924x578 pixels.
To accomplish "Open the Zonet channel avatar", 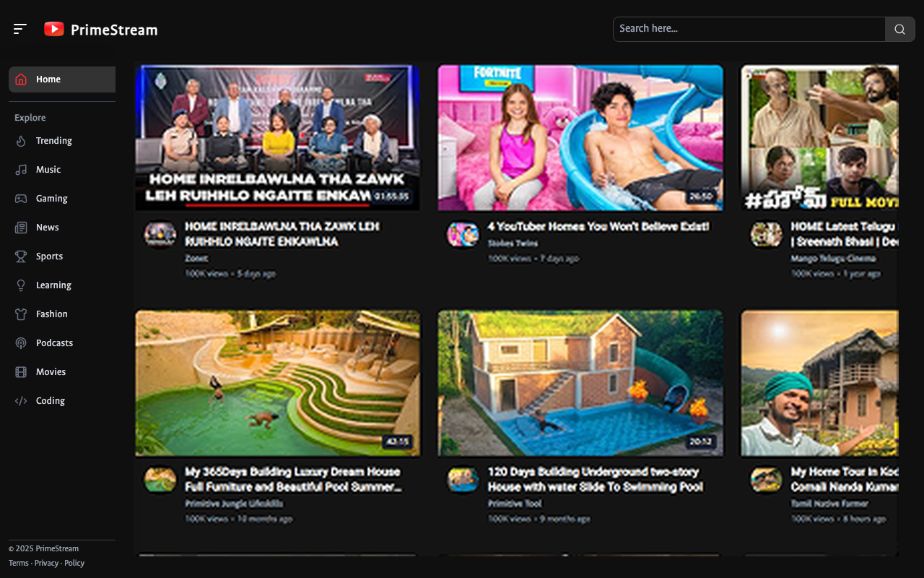I will [x=160, y=234].
